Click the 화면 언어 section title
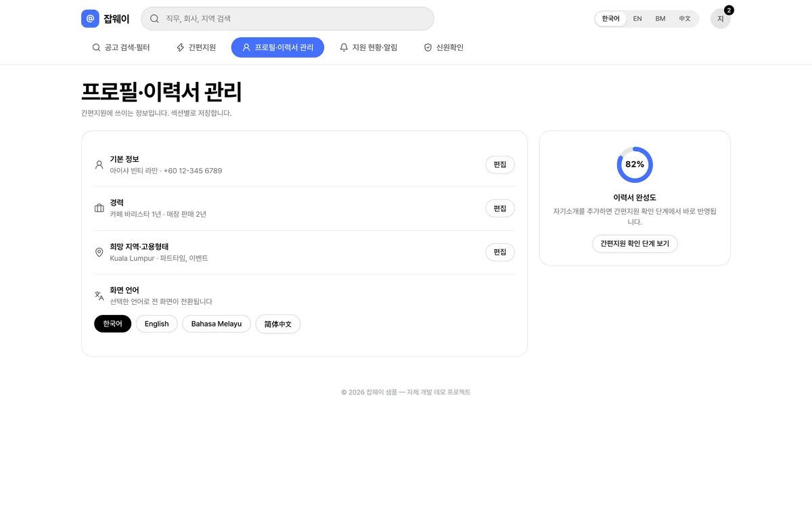 click(x=125, y=290)
